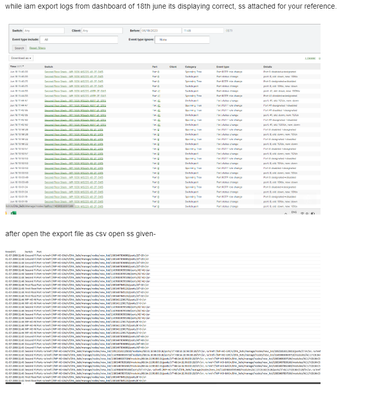Click the horizontal scrollbar under CSV screenshot
Screen dimensions: 379x400
[178, 383]
